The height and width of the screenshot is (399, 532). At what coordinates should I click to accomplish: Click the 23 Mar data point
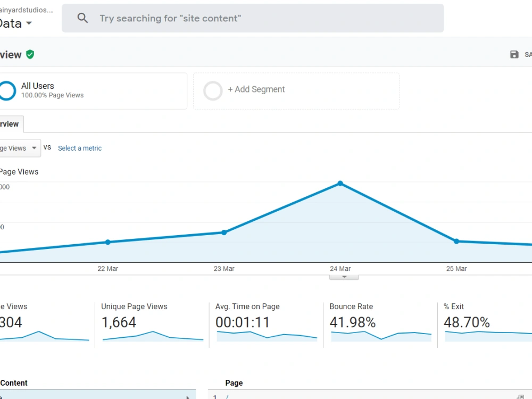point(224,232)
